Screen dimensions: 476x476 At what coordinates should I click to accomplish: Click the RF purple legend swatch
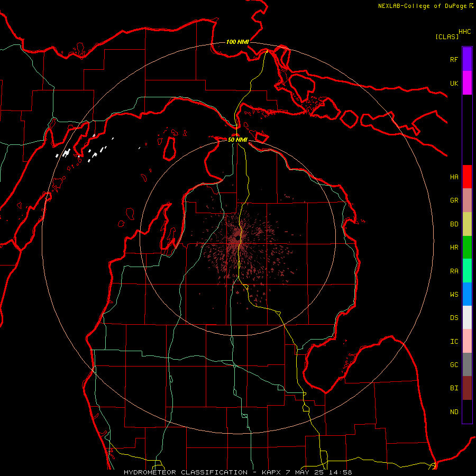coord(467,59)
